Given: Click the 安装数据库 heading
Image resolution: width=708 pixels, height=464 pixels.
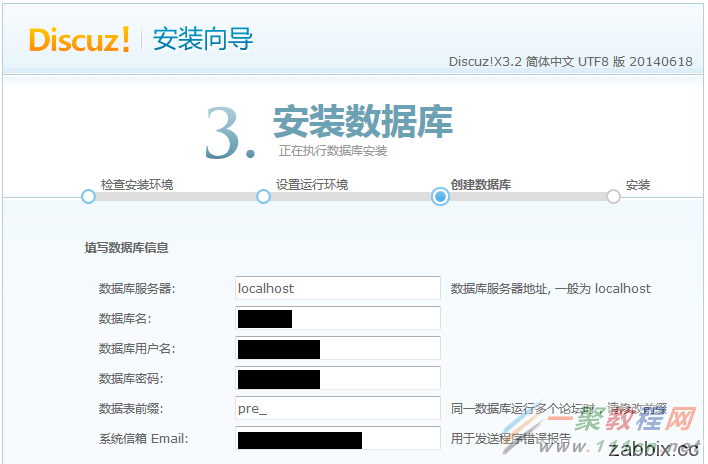Looking at the screenshot, I should pyautogui.click(x=363, y=121).
